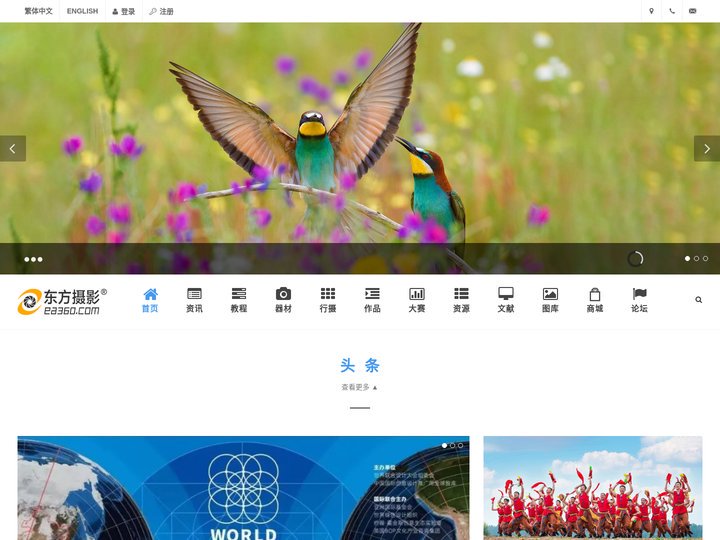Click the three-dots caption in banner
Image resolution: width=720 pixels, height=540 pixels.
point(34,259)
